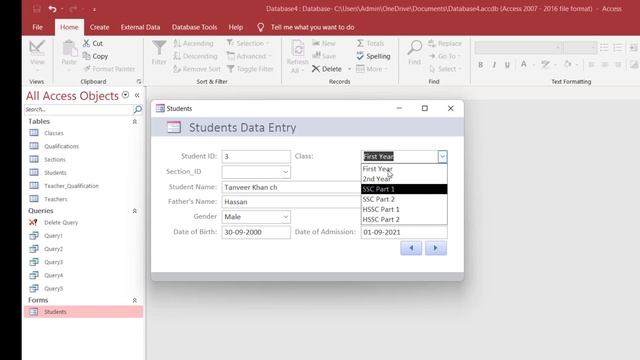This screenshot has height=360, width=640.
Task: Open Delete Query in navigation pane
Action: pyautogui.click(x=61, y=222)
